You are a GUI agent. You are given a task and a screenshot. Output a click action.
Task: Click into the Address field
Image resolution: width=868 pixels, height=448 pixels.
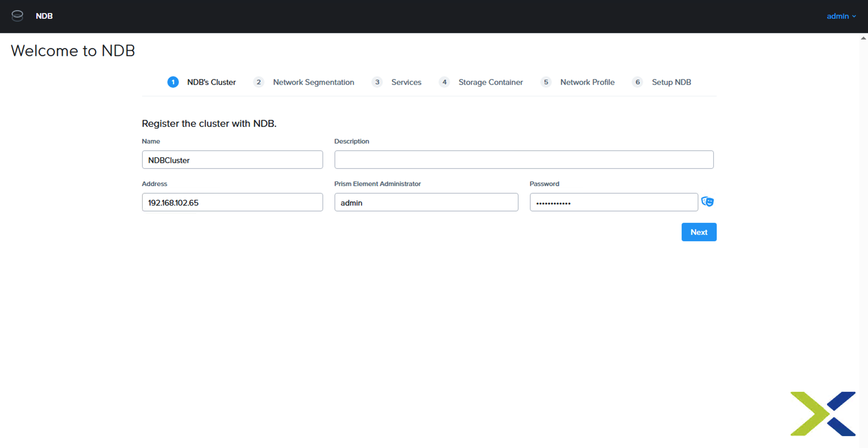coord(232,202)
